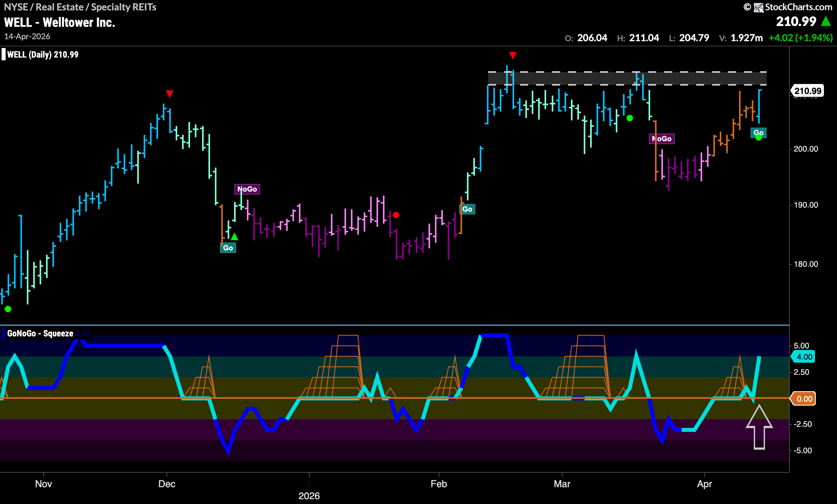
Task: Click the volume value 1.927m
Action: (747, 38)
